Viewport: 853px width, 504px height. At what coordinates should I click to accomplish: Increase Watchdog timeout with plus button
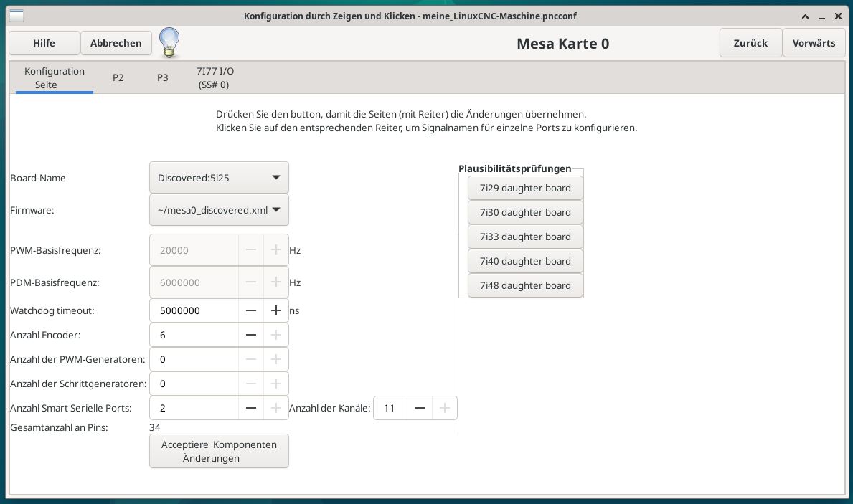275,310
